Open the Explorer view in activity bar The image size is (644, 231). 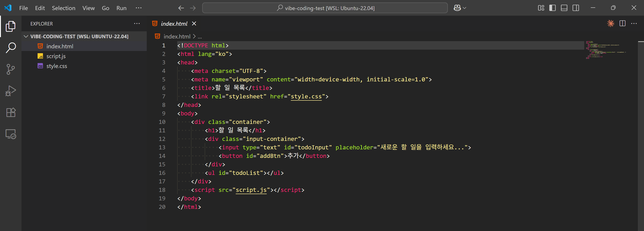click(11, 26)
